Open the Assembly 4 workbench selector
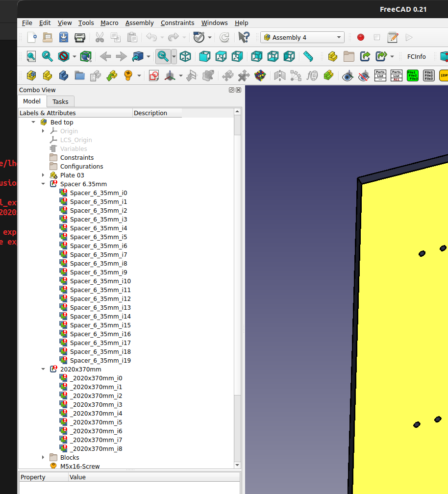The image size is (448, 494). tap(302, 37)
